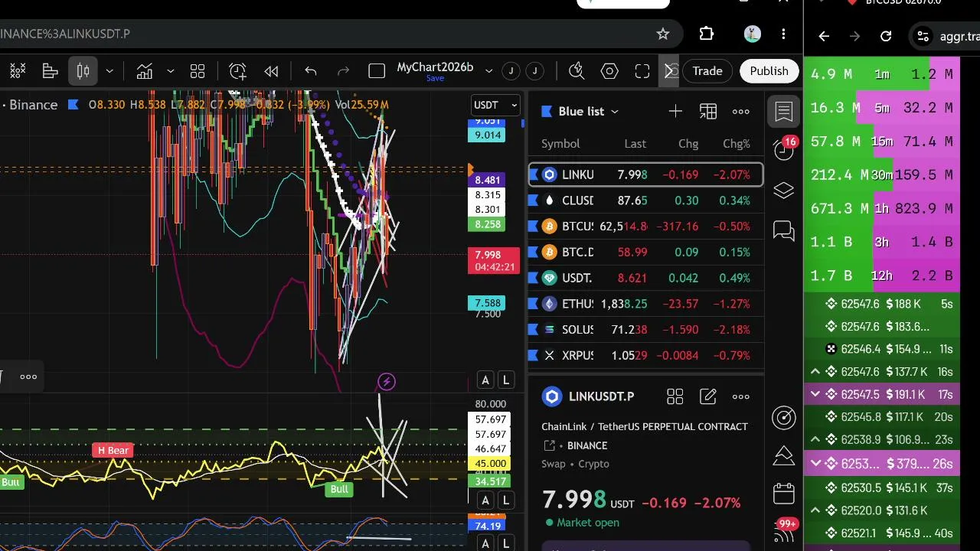Undo the last chart action
Image resolution: width=980 pixels, height=551 pixels.
point(311,71)
